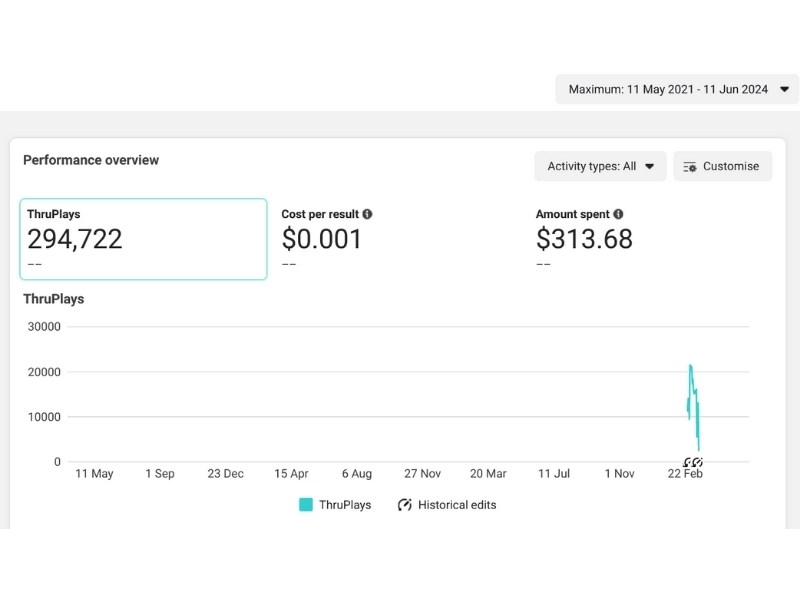Click the info icon next to Cost per result

[x=368, y=214]
